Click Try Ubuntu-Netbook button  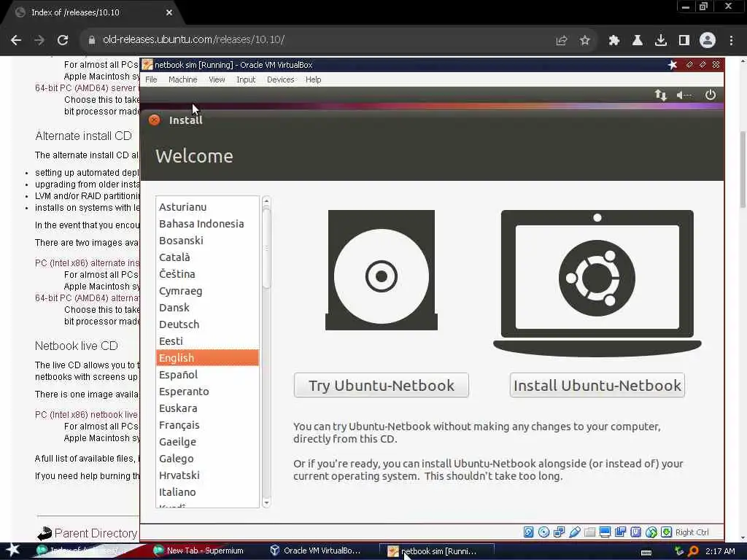381,385
